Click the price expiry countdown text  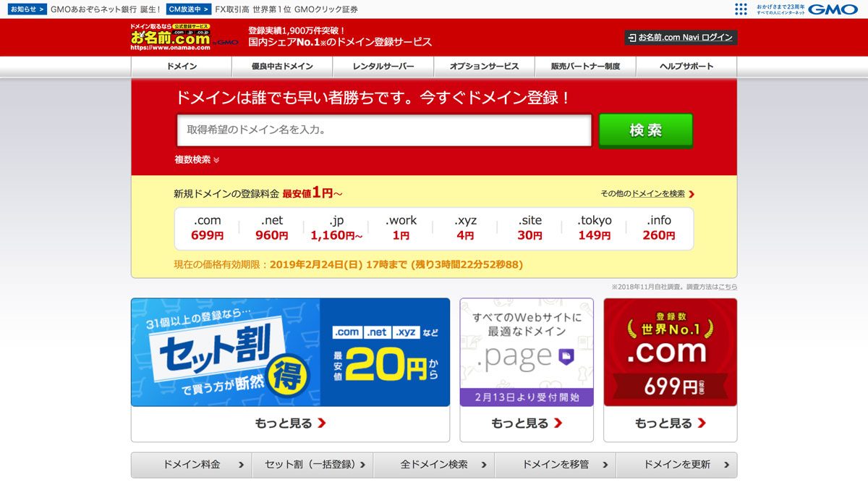coord(349,265)
